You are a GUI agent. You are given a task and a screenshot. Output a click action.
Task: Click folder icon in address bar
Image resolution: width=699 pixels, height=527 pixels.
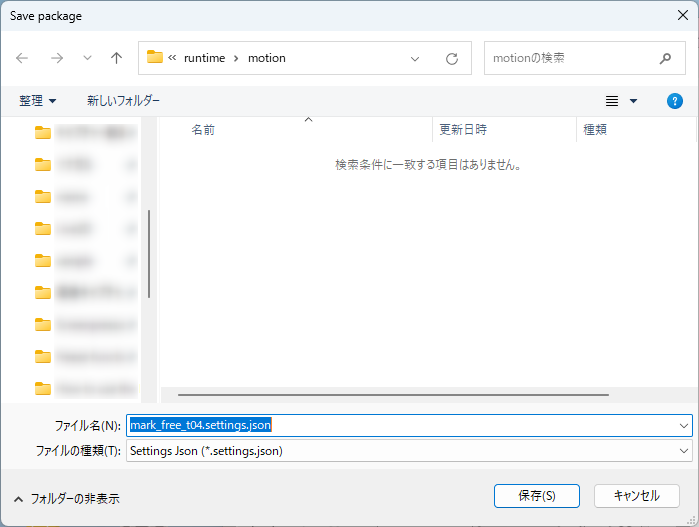(155, 58)
